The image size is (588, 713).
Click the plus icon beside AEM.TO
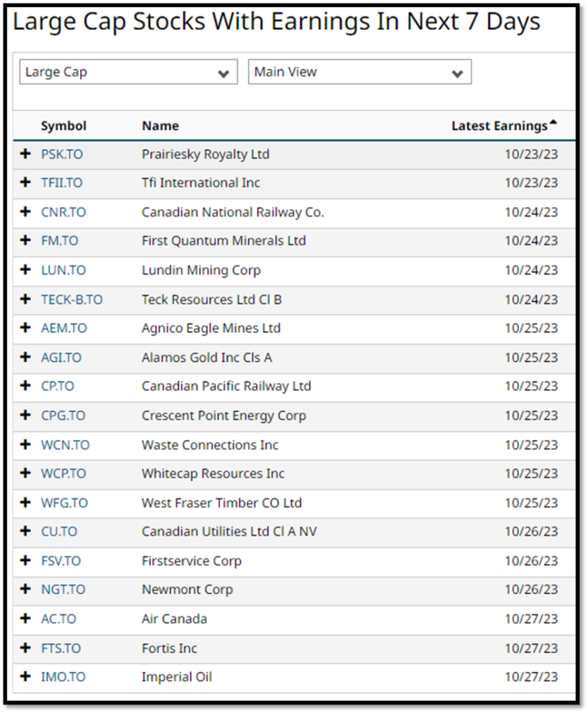point(26,328)
